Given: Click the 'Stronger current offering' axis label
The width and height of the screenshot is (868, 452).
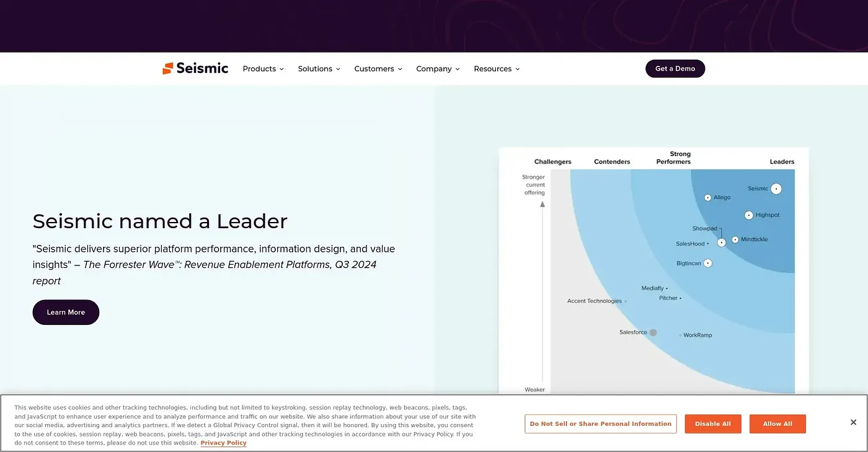Looking at the screenshot, I should (x=534, y=185).
